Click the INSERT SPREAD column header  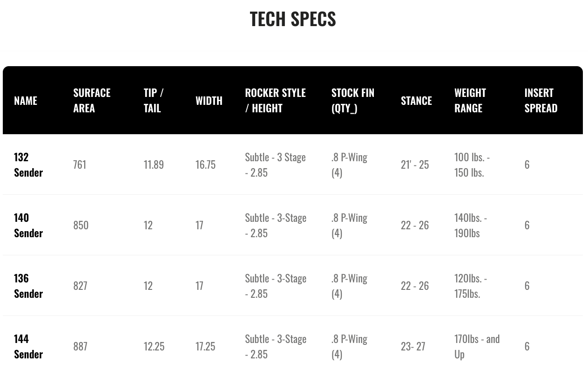[x=541, y=100]
